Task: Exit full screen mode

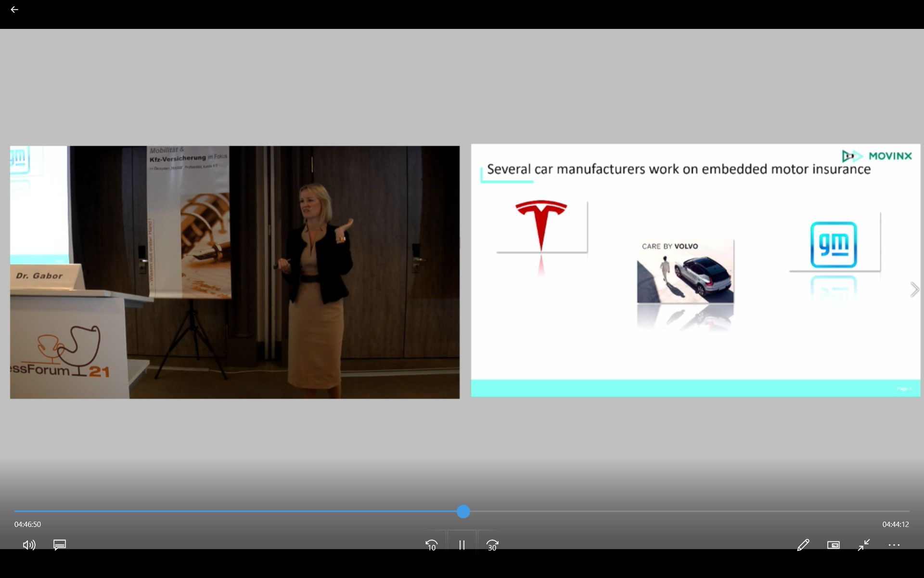Action: click(x=864, y=545)
